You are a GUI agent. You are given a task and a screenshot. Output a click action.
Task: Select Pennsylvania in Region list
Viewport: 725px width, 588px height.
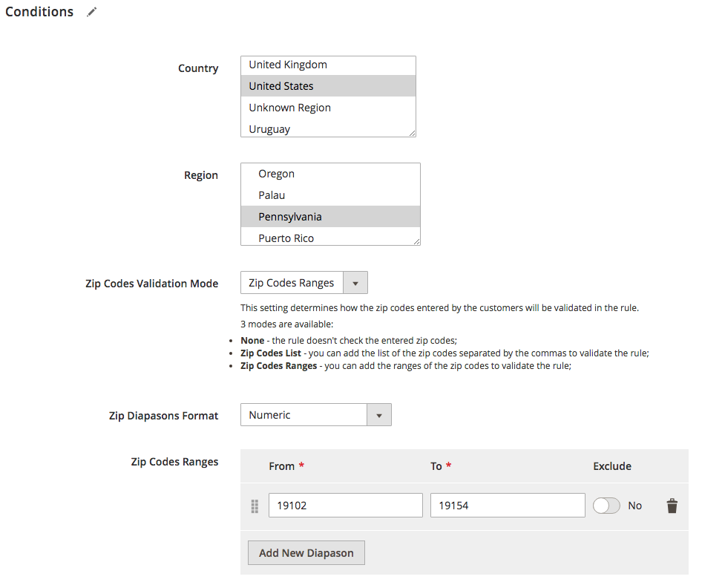pos(330,217)
